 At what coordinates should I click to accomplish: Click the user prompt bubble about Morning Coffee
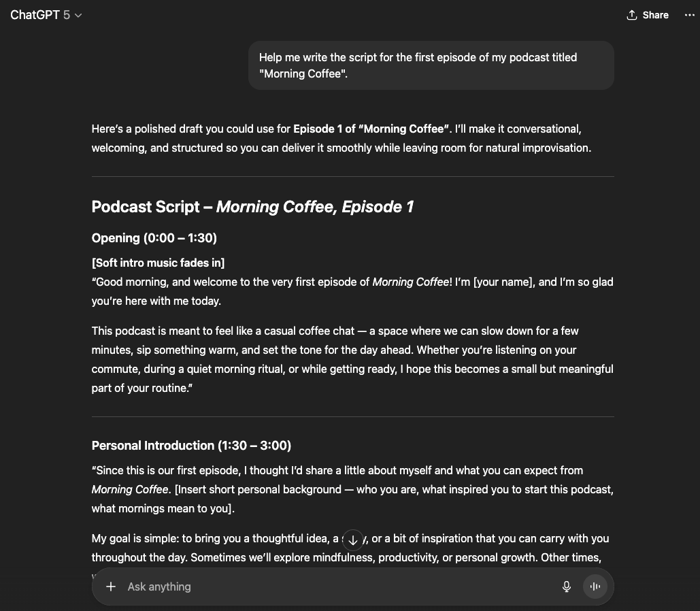tap(431, 65)
